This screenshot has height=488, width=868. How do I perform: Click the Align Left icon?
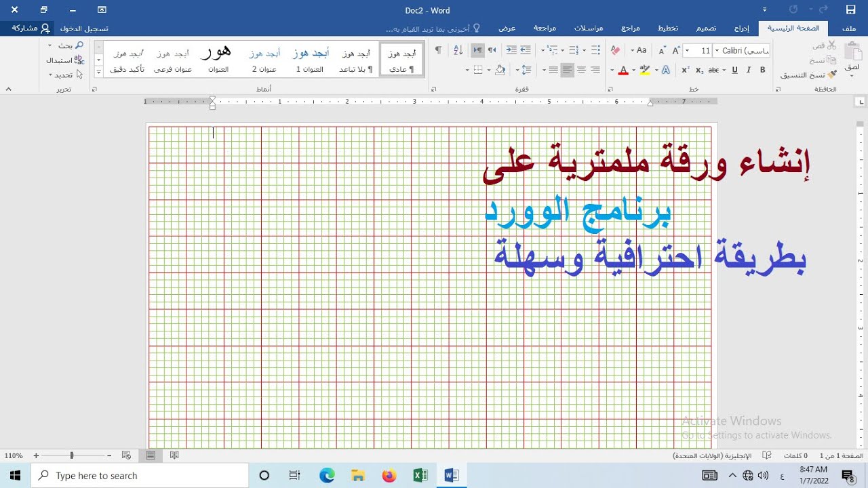(568, 70)
